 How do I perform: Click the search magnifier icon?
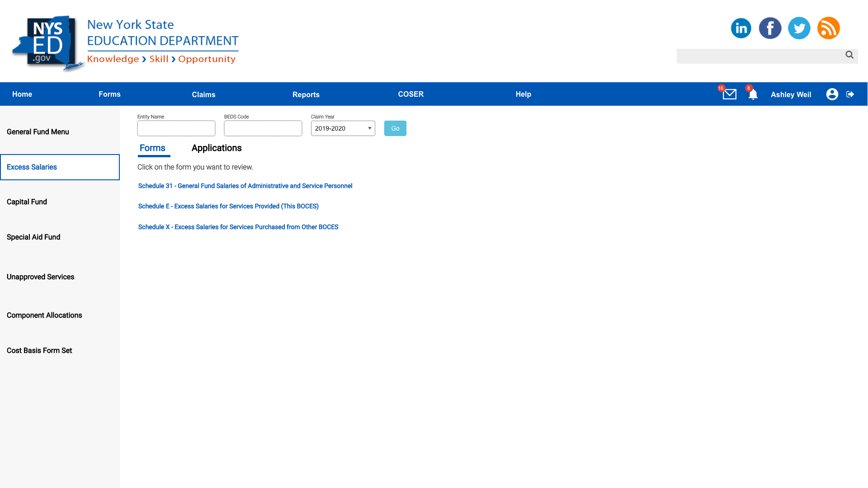click(849, 55)
